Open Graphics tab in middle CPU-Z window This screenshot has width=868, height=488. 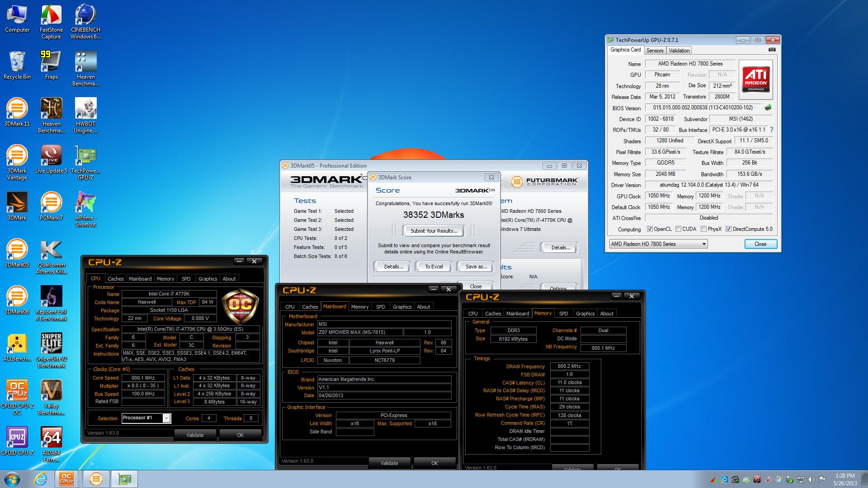coord(402,307)
